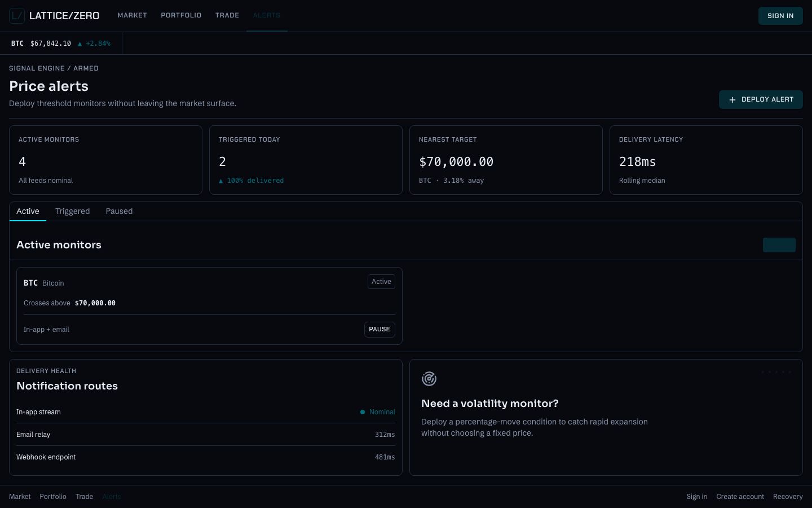Viewport: 812px width, 508px height.
Task: Click 'BTC · 3.18% away' text
Action: point(451,181)
